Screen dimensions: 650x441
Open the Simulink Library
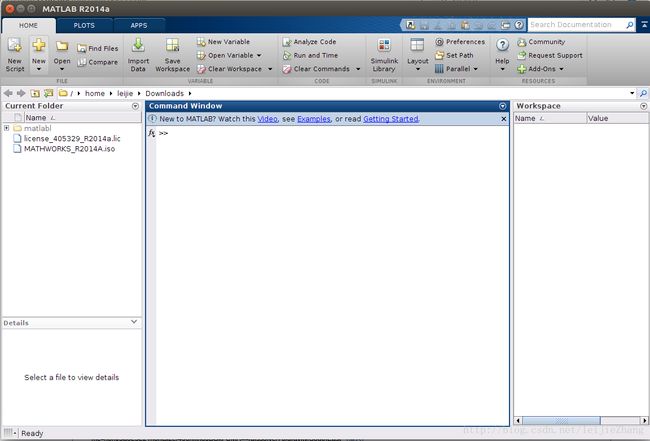(x=384, y=55)
